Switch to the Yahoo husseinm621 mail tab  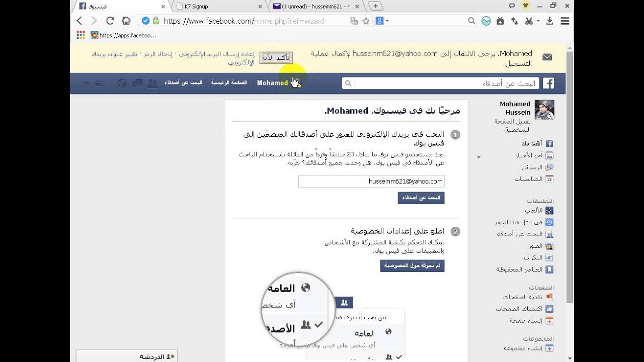pyautogui.click(x=315, y=6)
